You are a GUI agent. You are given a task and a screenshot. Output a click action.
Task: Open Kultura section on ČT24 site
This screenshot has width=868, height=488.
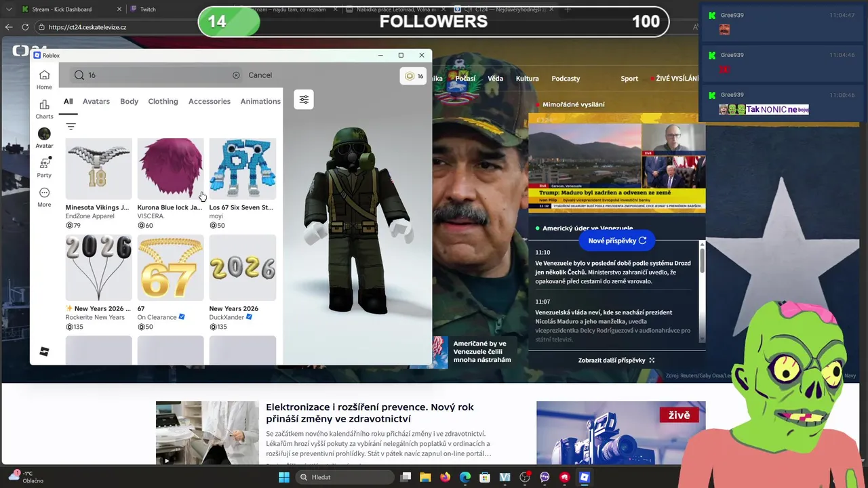point(527,79)
